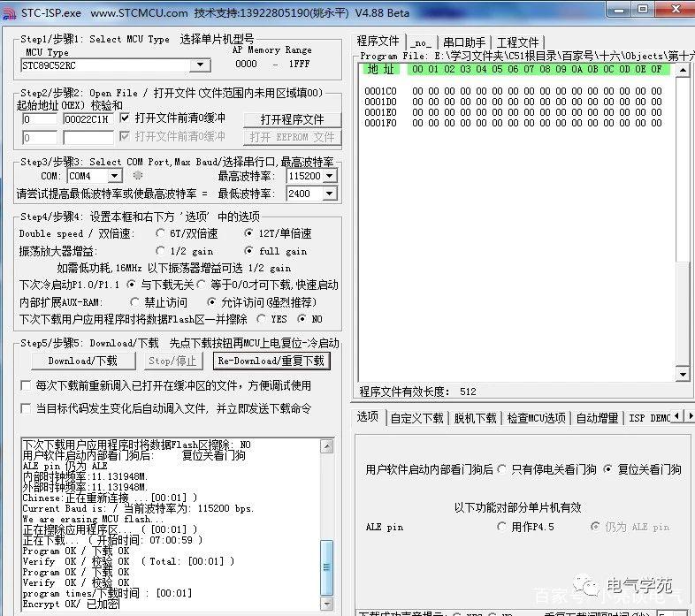Select 复位关看门狗 option
This screenshot has height=616, width=695.
(608, 469)
